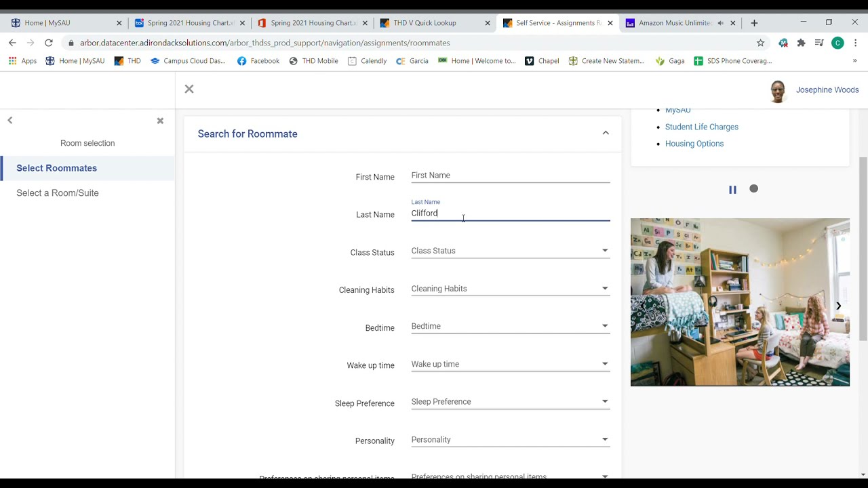Open Chrome profile avatar C
The image size is (868, 488).
(837, 43)
